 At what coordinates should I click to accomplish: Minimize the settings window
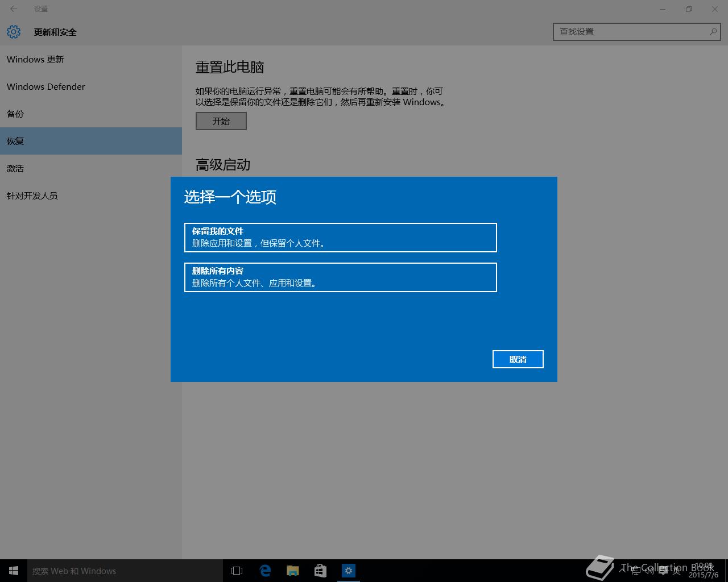663,9
